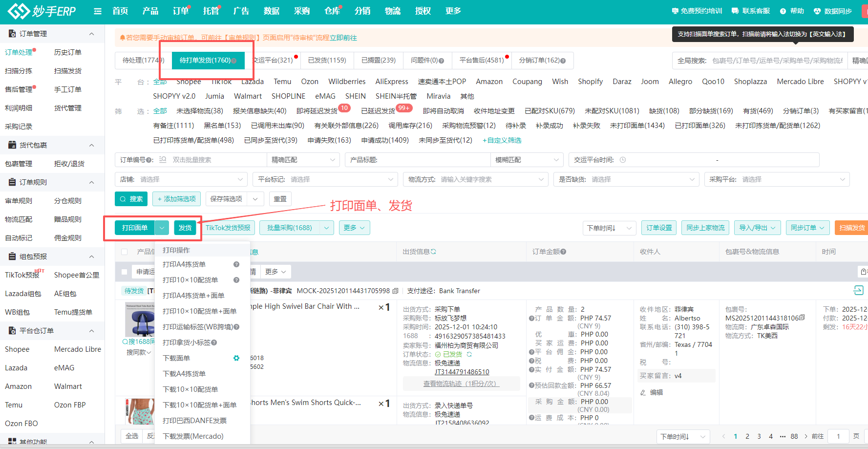This screenshot has width=868, height=449.
Task: Click the 搜索 search button
Action: (x=131, y=199)
